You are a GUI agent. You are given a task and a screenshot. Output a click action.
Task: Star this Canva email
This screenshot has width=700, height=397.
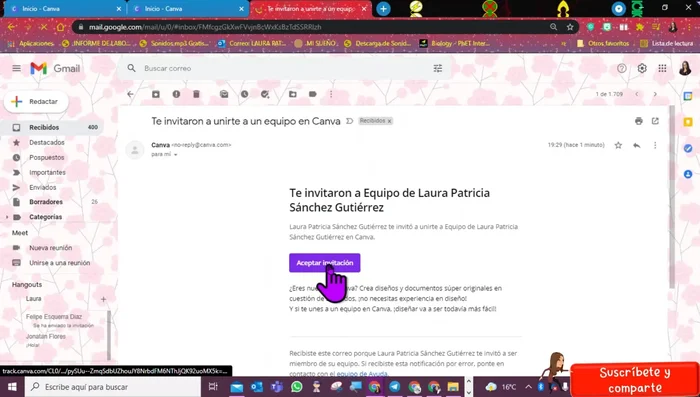tap(618, 145)
